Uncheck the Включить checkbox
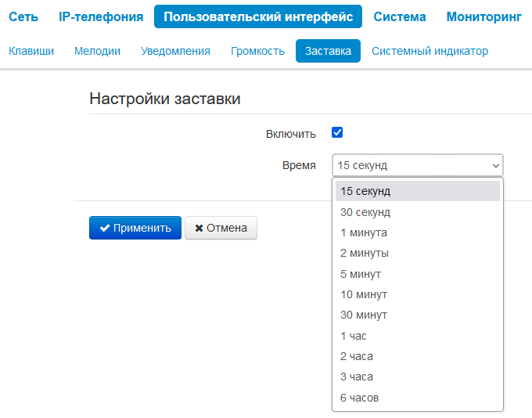Viewport: 532px width, 418px height. tap(337, 132)
